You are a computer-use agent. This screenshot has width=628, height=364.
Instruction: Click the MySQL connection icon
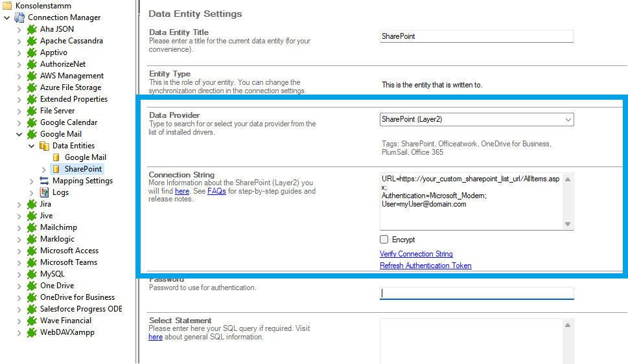pyautogui.click(x=32, y=274)
